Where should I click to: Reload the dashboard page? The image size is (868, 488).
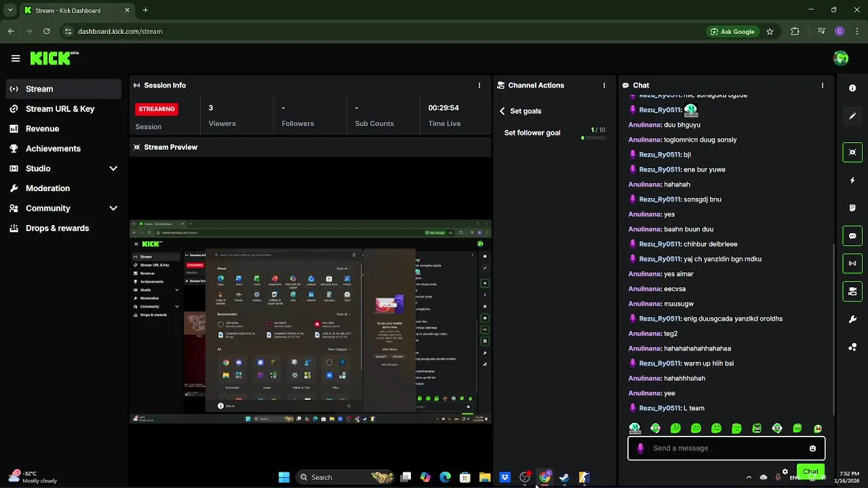(46, 31)
